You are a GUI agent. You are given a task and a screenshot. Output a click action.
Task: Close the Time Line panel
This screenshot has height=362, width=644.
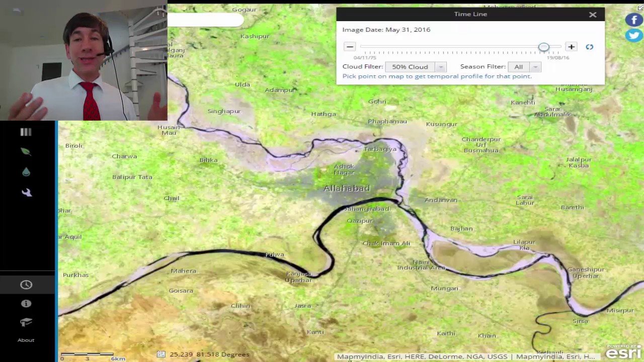[593, 15]
